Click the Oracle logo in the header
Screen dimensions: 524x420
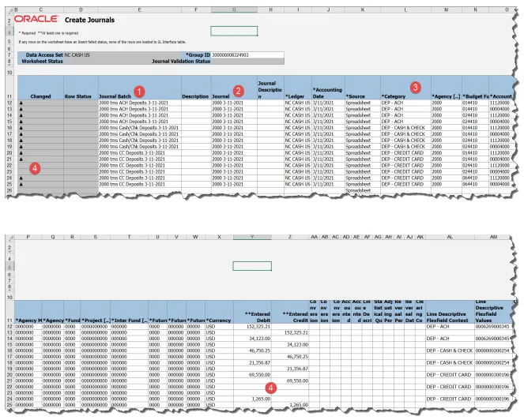[36, 17]
